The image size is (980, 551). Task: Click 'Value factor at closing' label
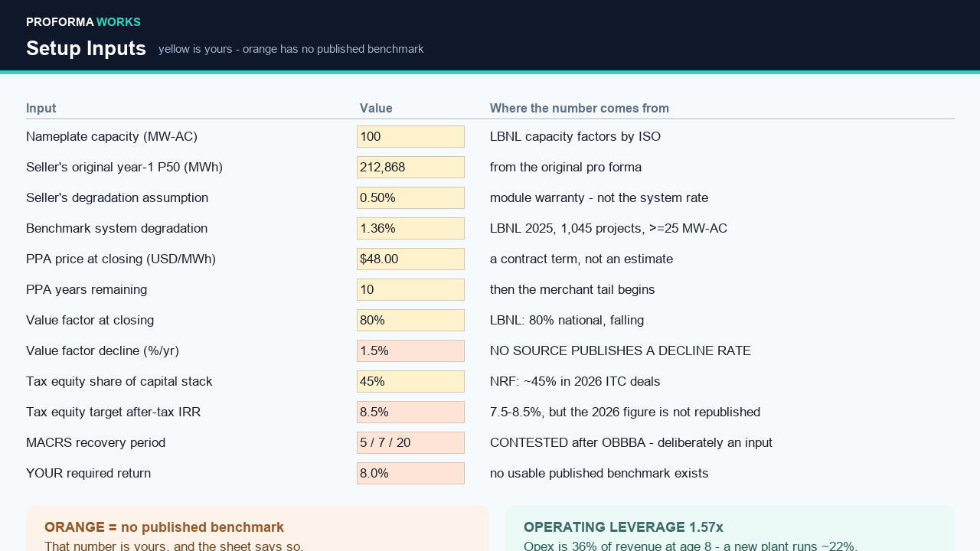[90, 320]
